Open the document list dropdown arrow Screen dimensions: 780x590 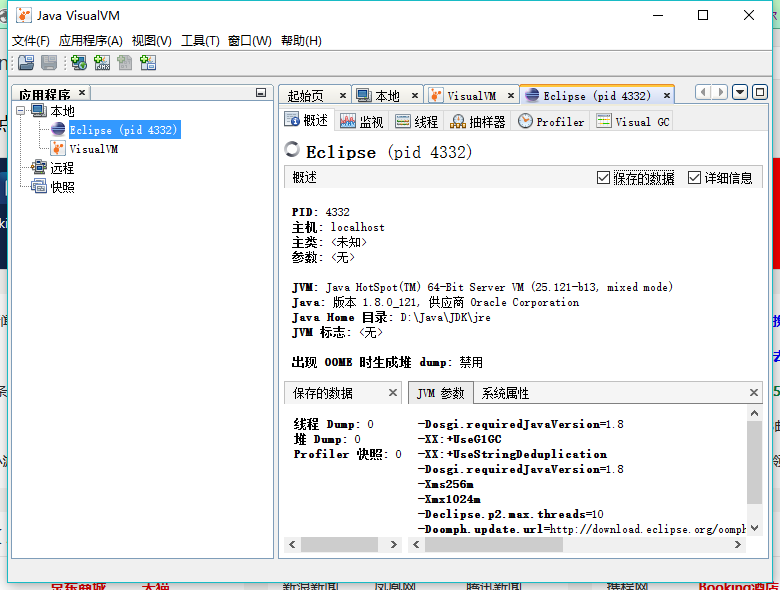pyautogui.click(x=740, y=92)
